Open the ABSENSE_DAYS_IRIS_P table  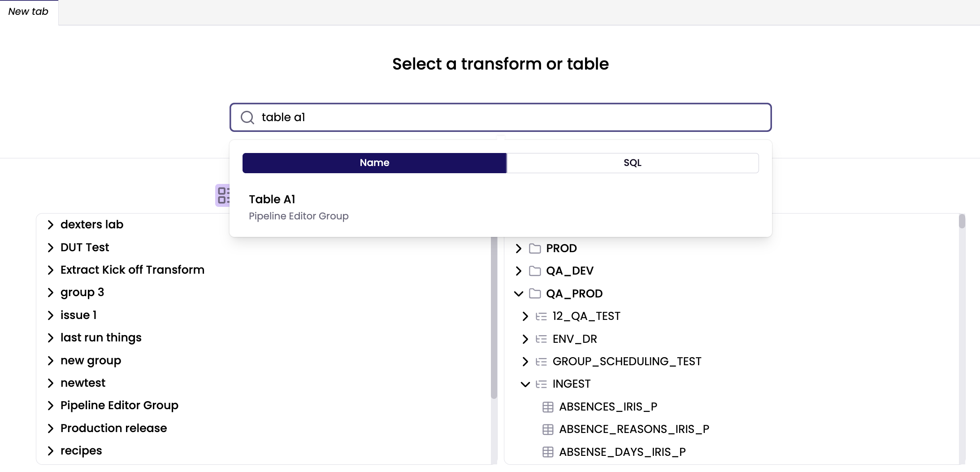click(x=622, y=452)
